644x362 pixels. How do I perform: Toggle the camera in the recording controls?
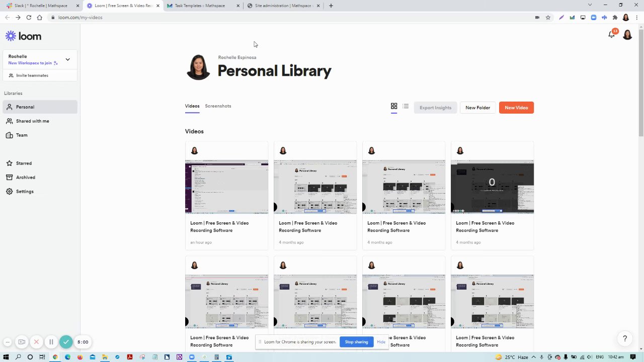point(22,342)
